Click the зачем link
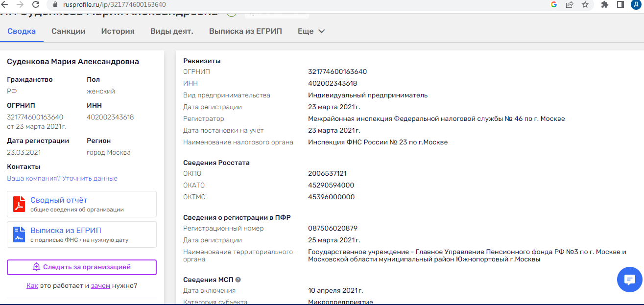This screenshot has width=644, height=305. coord(100,286)
